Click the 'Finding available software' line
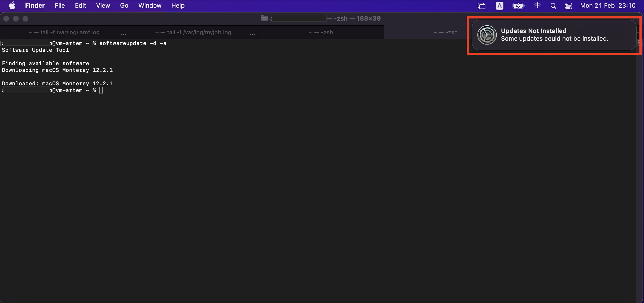The image size is (644, 303). (46, 64)
